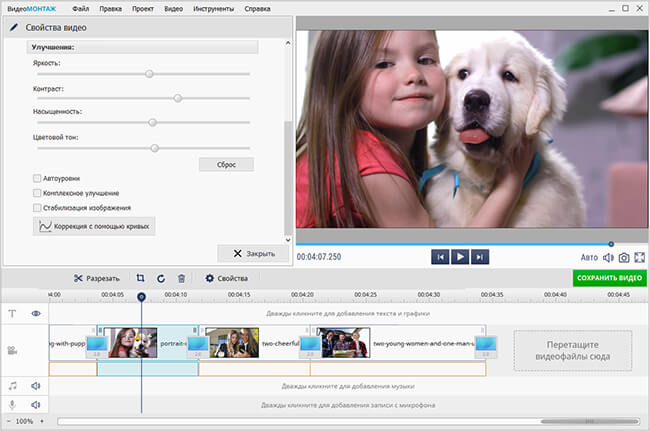650x431 pixels.
Task: Check the Комплексное улучшение option
Action: pos(37,192)
